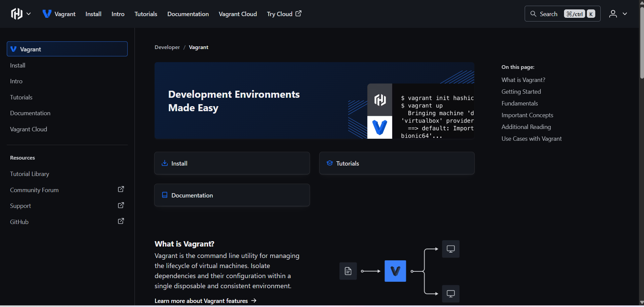Open Install in the sidebar

tap(17, 65)
